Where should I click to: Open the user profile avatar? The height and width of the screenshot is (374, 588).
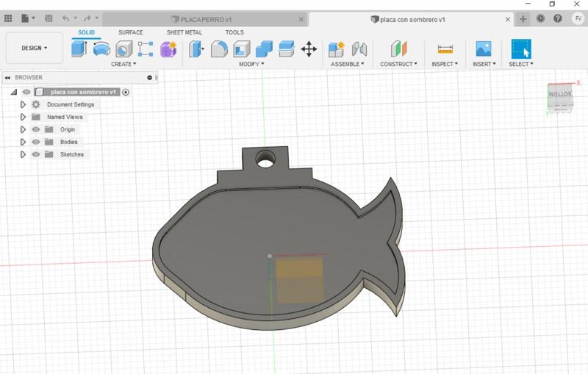(x=578, y=18)
